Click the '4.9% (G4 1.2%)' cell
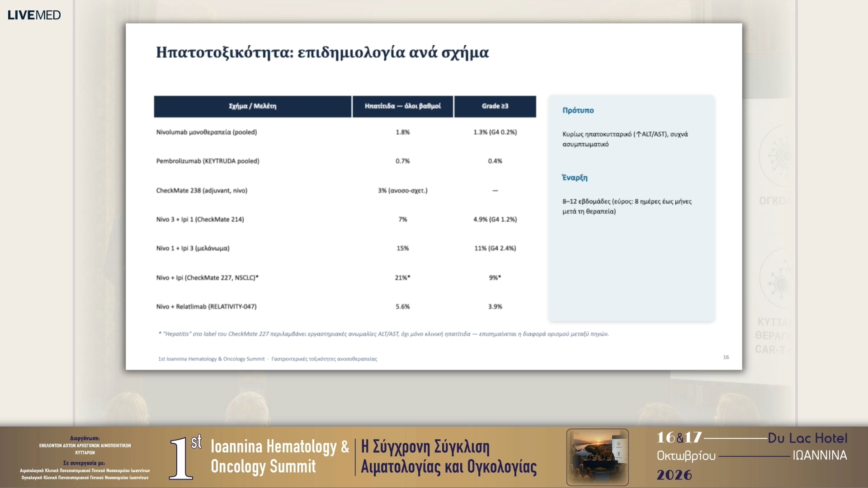 495,219
